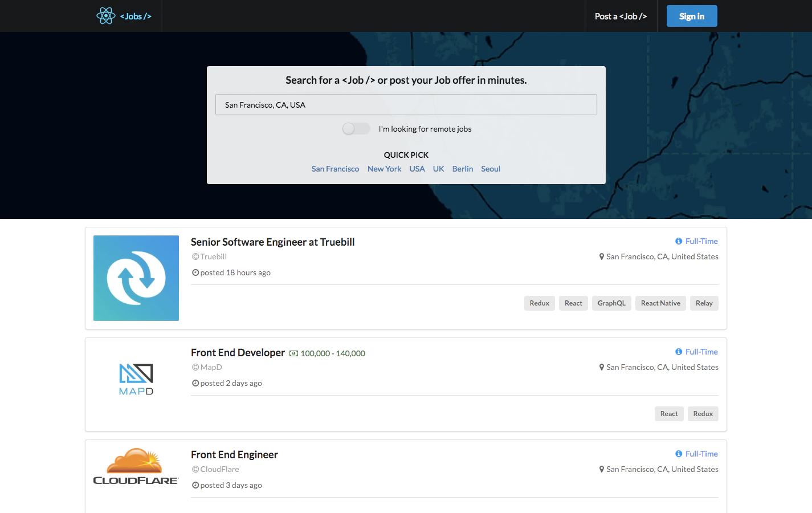Select the <Jobs /> navbar label
This screenshot has height=513, width=812.
click(135, 16)
